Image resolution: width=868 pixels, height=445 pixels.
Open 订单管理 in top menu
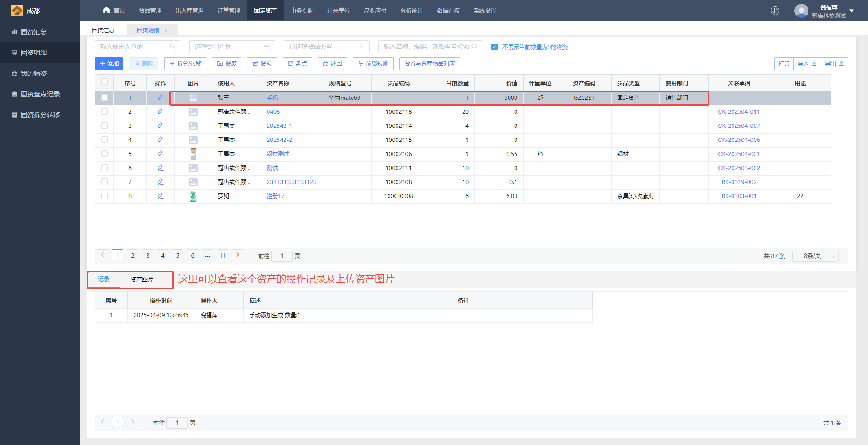point(229,10)
